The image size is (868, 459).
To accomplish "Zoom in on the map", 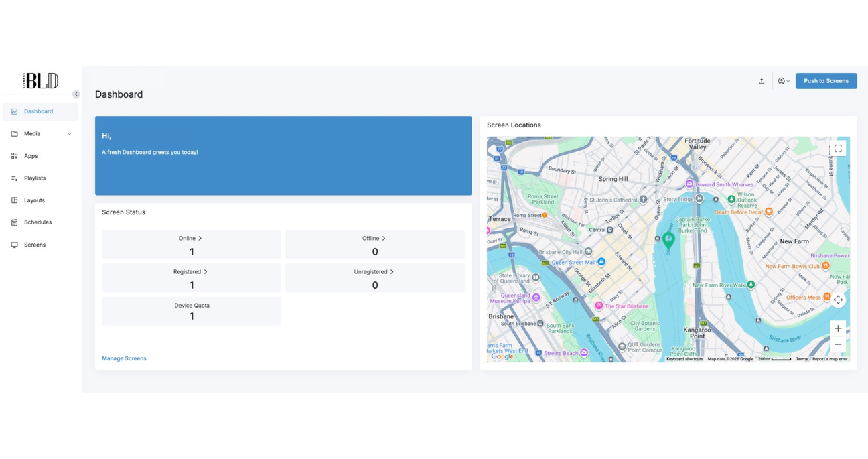I will (x=838, y=328).
